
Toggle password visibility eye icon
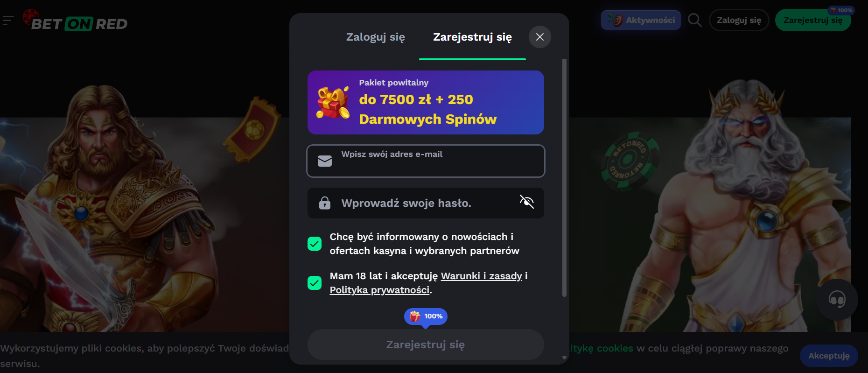(527, 202)
